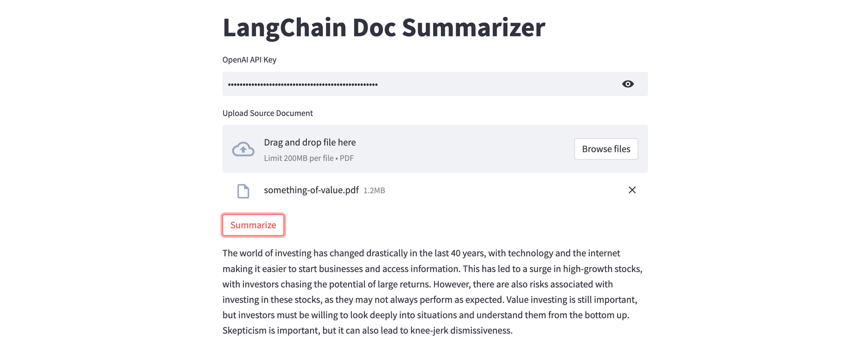Select the generated summary paragraph
Viewport: 868px width, 349px height.
point(433,291)
